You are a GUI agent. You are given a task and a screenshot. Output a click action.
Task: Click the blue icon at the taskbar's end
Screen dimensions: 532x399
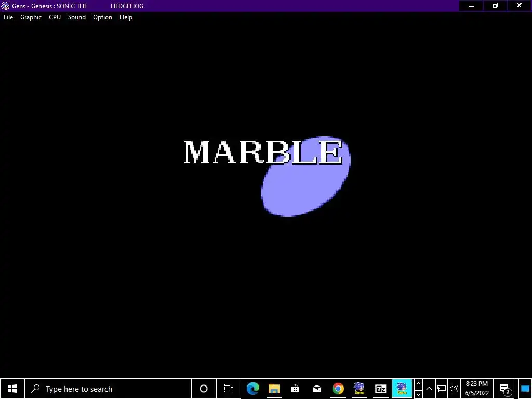[x=525, y=389]
